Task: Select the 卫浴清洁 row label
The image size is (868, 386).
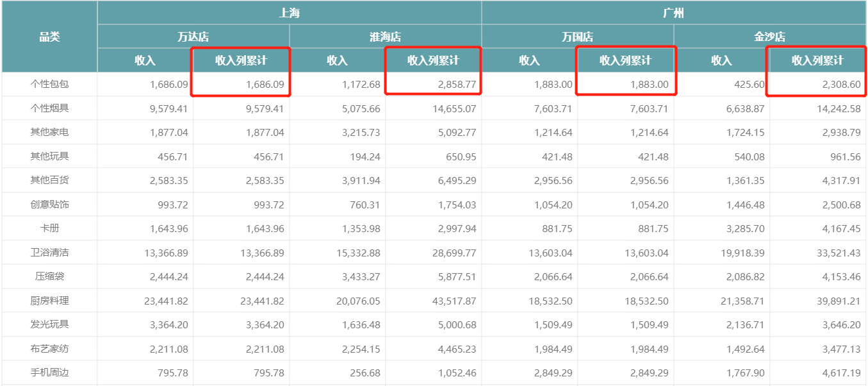Action: [x=49, y=253]
